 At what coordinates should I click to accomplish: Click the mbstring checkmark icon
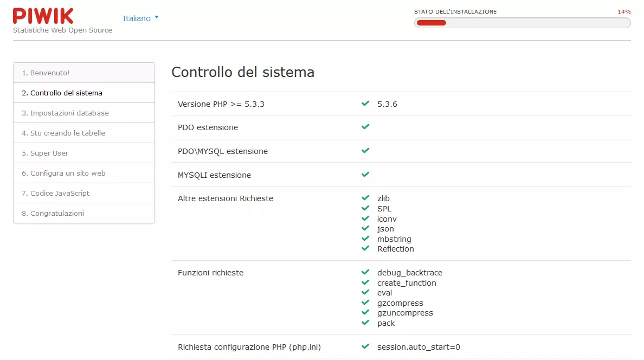click(x=365, y=239)
